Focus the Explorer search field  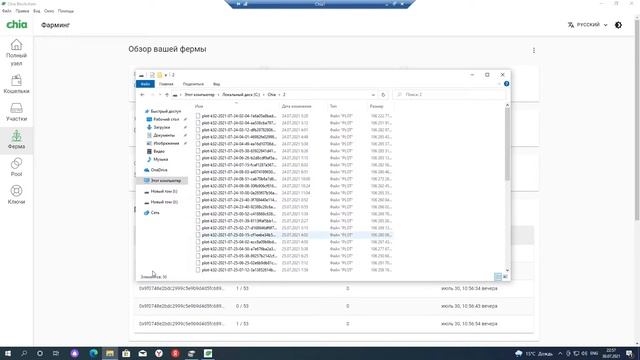(x=449, y=95)
